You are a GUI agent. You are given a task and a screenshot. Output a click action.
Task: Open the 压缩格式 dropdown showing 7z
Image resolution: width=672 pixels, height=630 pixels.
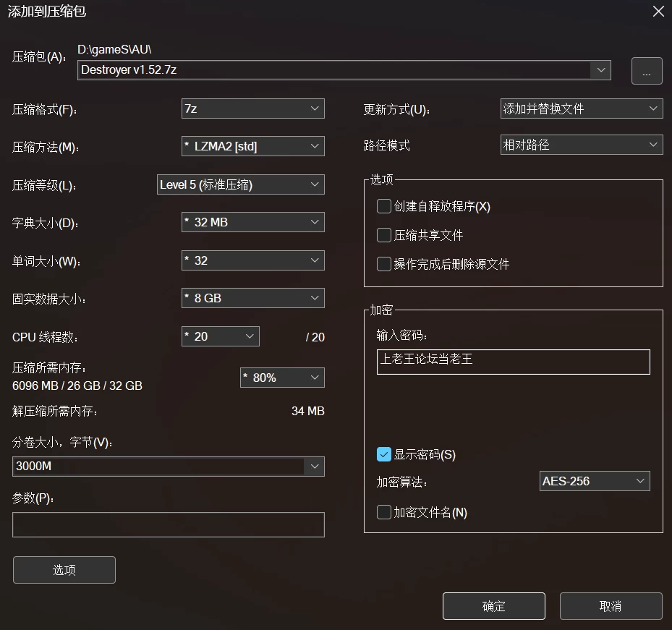point(253,108)
